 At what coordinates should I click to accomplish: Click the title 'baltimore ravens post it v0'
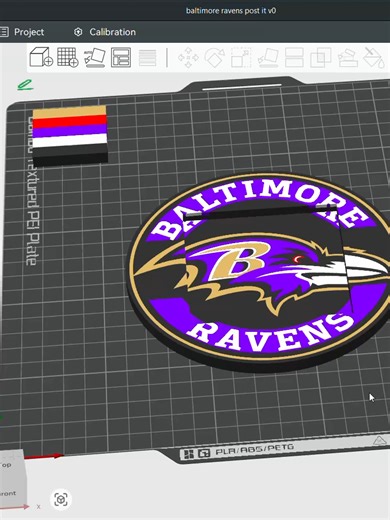pos(231,11)
